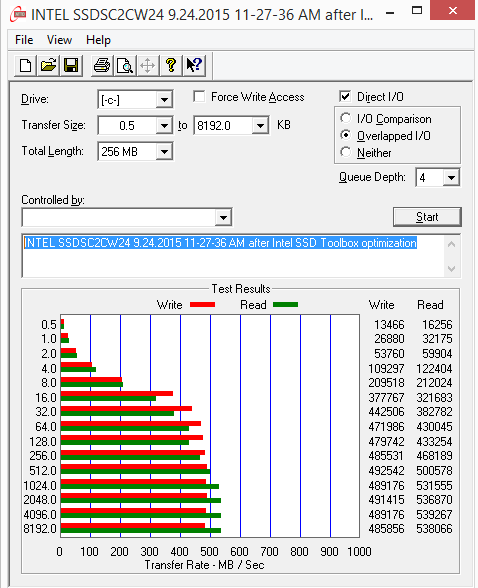
Task: Uncheck the Direct I/O checkbox
Action: point(345,96)
